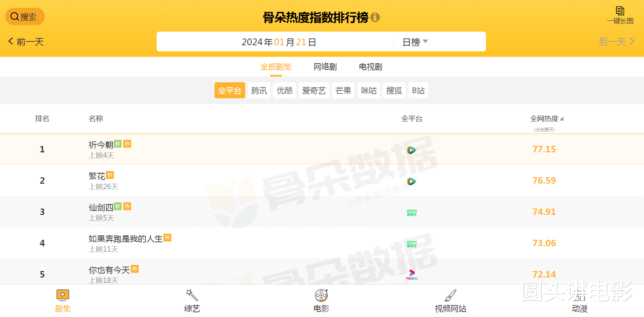Open 动漫 bottom navigation label

tap(580, 308)
